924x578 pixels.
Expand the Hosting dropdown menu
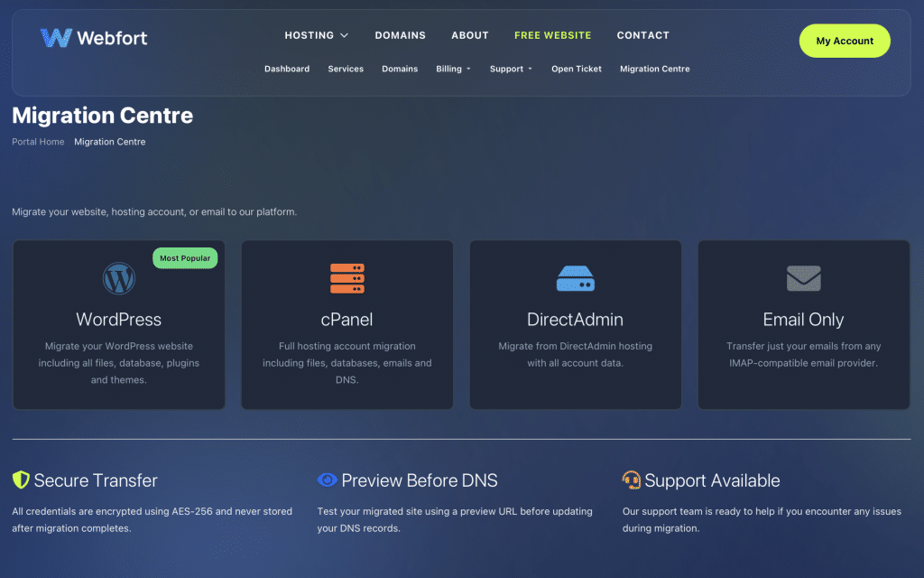coord(316,35)
